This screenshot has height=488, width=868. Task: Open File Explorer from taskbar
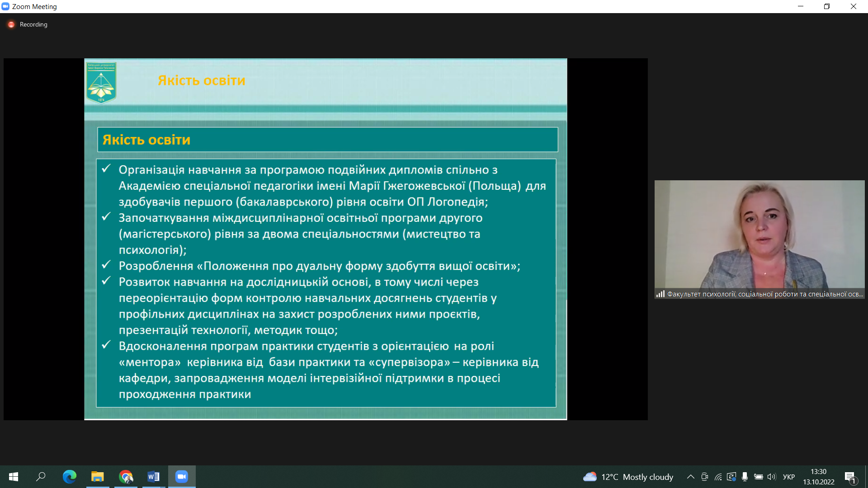pos(98,477)
